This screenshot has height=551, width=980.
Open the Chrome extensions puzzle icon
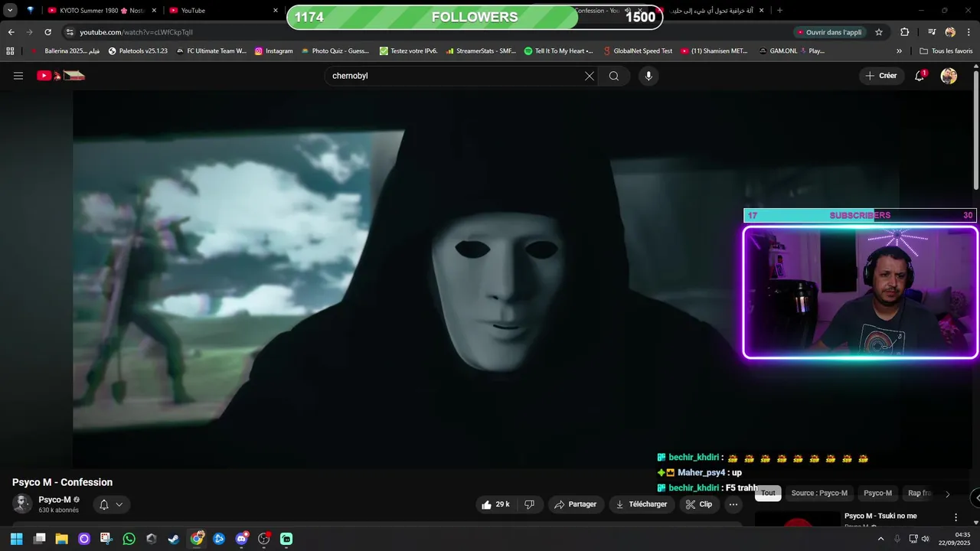tap(905, 32)
